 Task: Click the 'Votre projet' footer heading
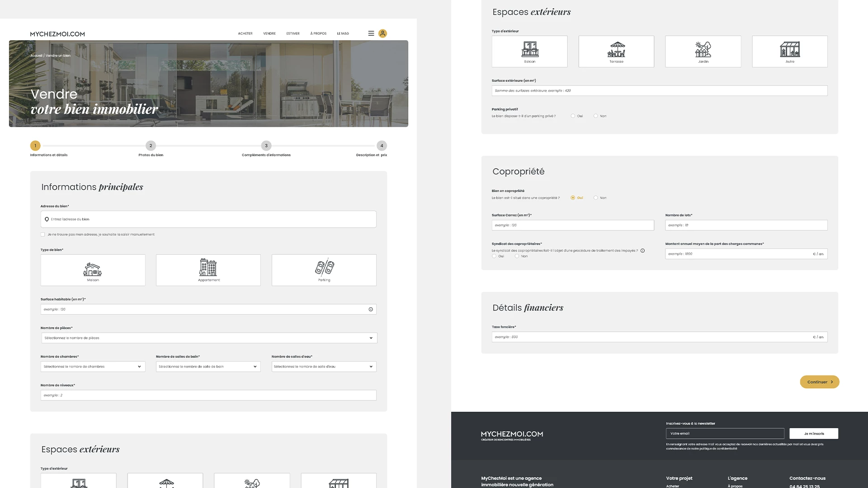[x=679, y=478]
